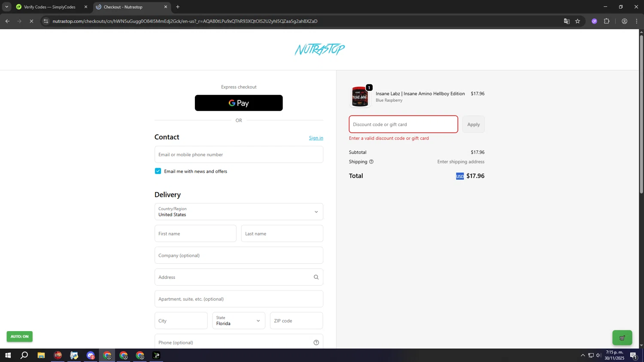Click the Google Pay express checkout button

click(239, 103)
